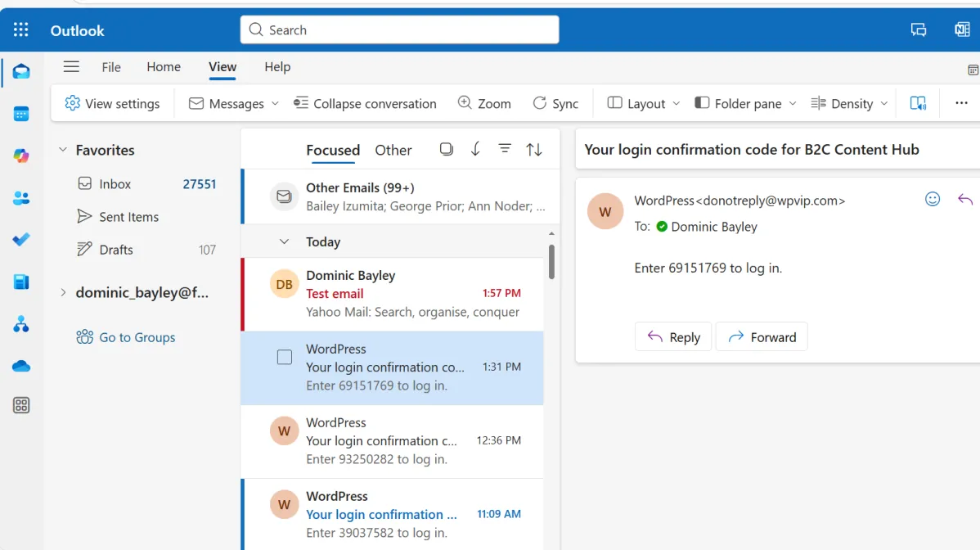980x550 pixels.
Task: Open OneDrive cloud icon in sidebar
Action: (x=21, y=366)
